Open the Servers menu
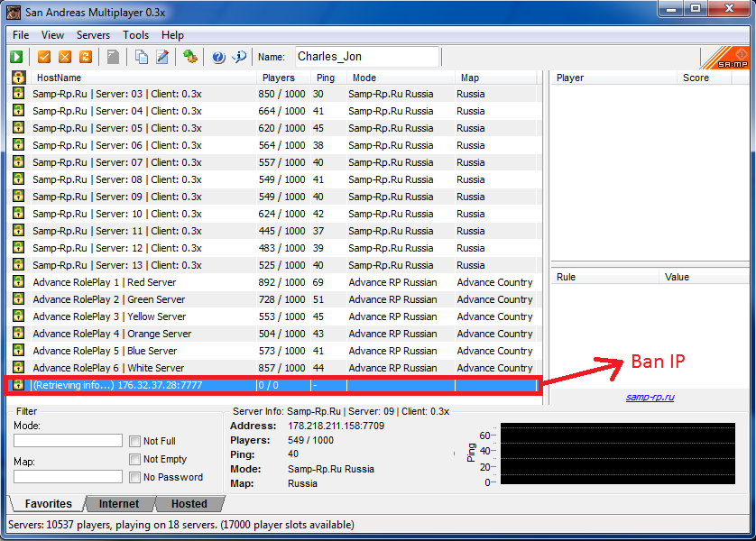756x541 pixels. point(93,35)
